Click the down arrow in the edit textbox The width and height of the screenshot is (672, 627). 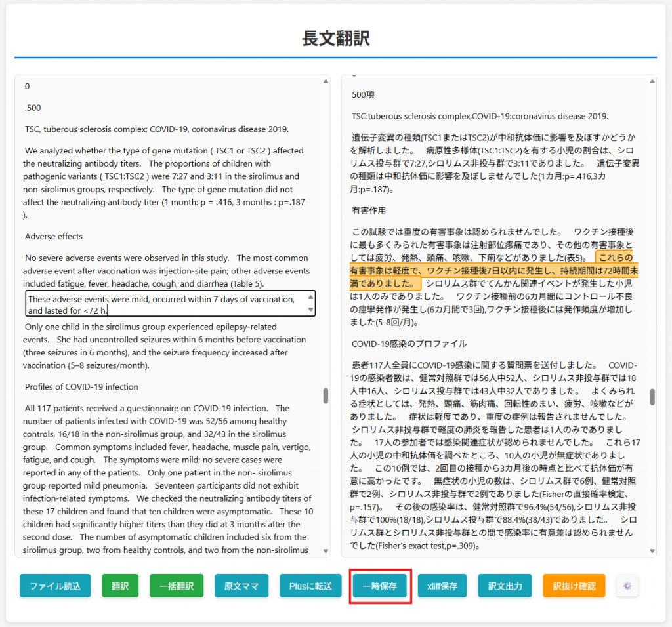pos(311,311)
